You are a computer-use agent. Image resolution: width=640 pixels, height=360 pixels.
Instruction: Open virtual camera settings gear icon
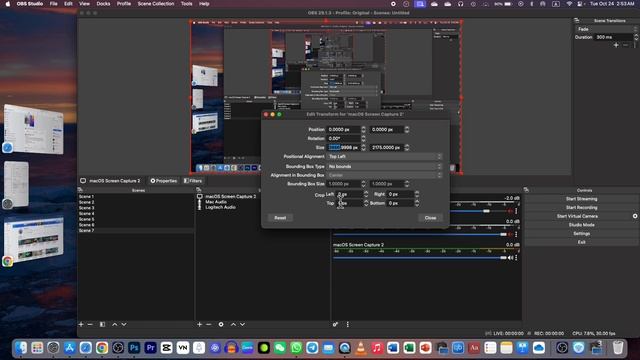(635, 216)
